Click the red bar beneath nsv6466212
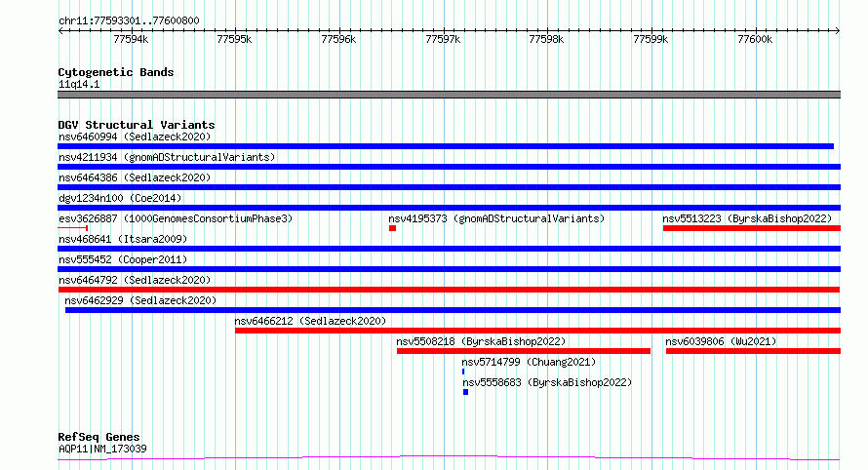The height and width of the screenshot is (470, 868). click(538, 331)
